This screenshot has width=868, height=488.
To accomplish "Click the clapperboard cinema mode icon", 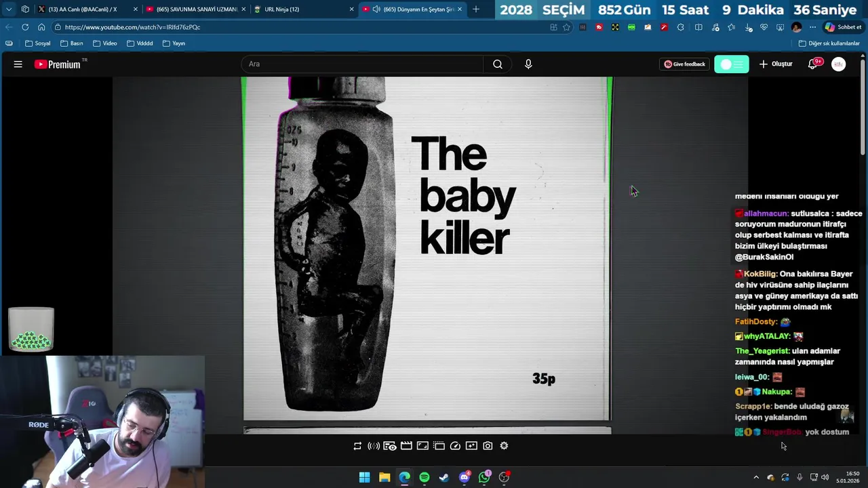I will [x=406, y=446].
